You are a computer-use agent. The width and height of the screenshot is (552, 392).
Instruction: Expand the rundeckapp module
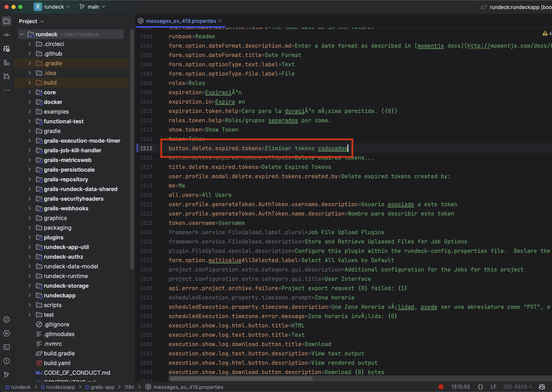click(x=30, y=295)
